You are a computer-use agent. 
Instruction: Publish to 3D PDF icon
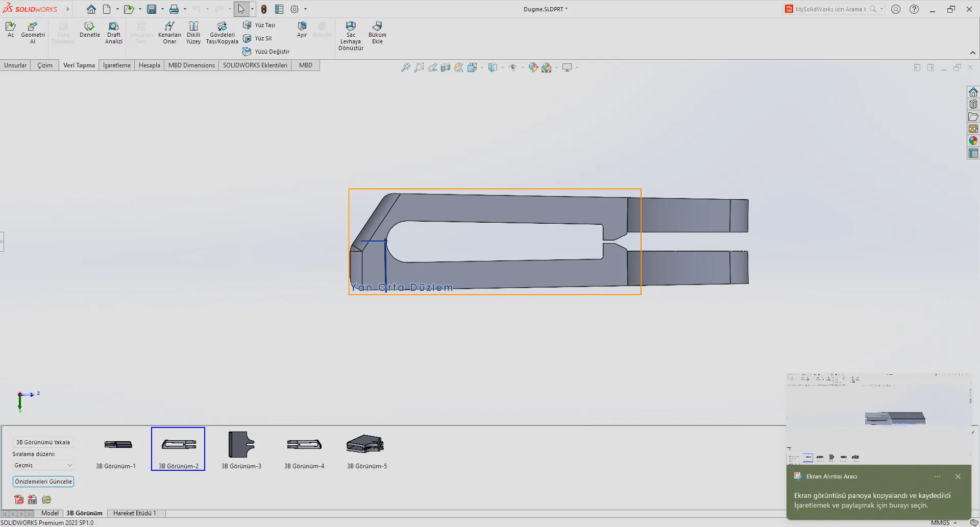click(19, 499)
